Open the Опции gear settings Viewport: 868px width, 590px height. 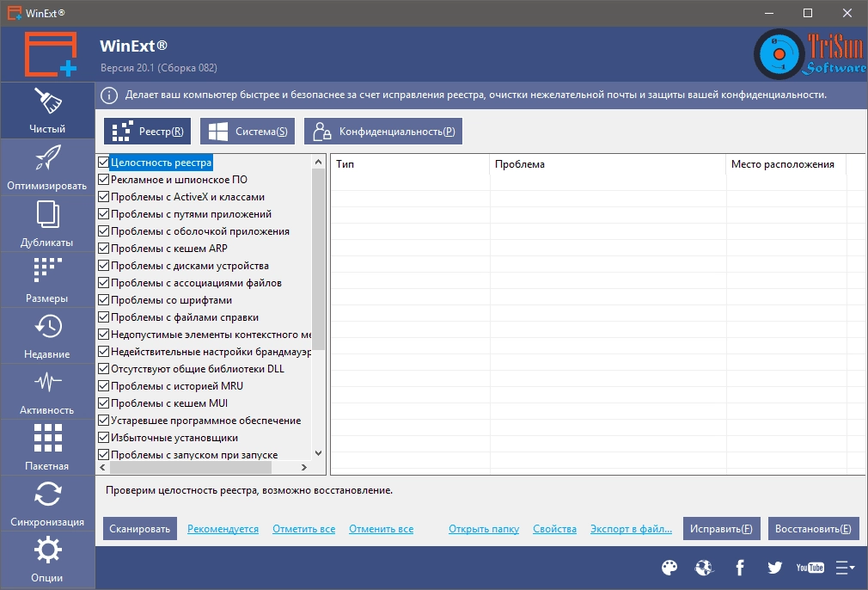(47, 560)
